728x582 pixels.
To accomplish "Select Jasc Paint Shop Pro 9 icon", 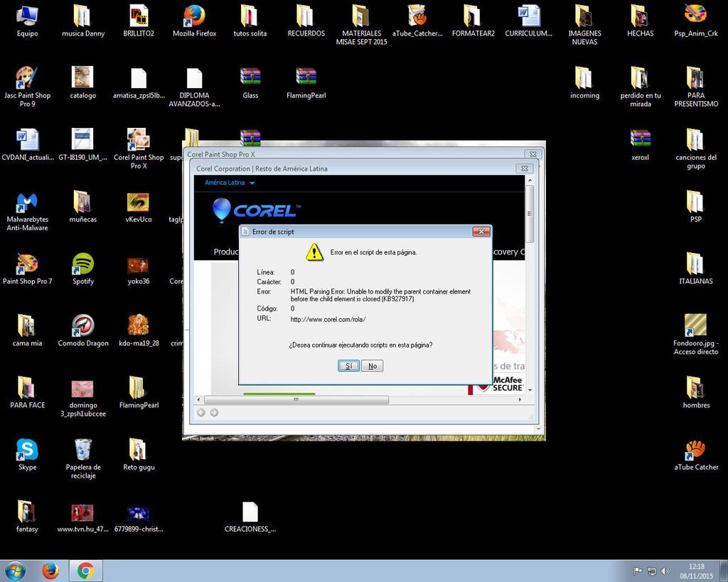I will (27, 82).
